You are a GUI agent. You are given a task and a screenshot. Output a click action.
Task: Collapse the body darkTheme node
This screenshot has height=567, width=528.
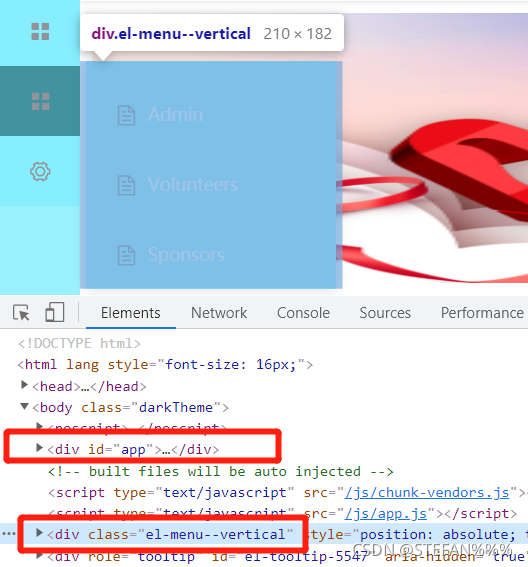[24, 406]
